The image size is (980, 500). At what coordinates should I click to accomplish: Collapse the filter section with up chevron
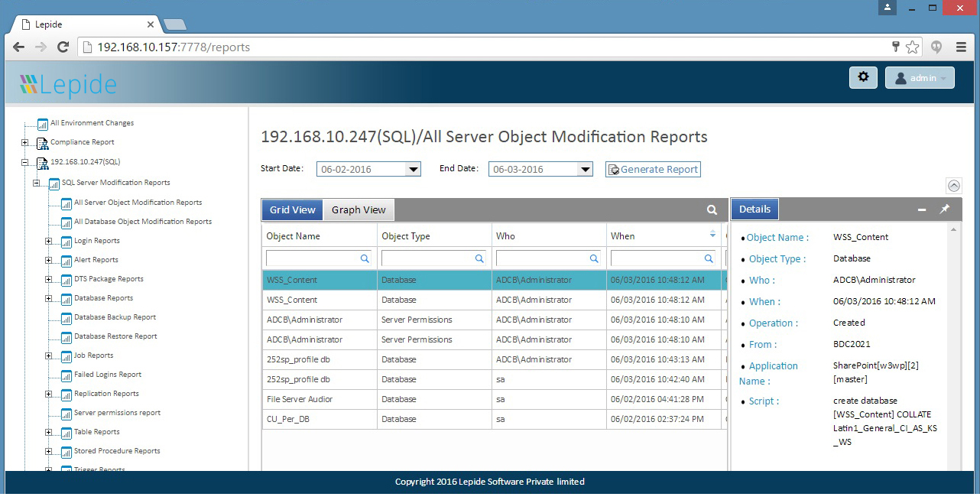coord(954,186)
